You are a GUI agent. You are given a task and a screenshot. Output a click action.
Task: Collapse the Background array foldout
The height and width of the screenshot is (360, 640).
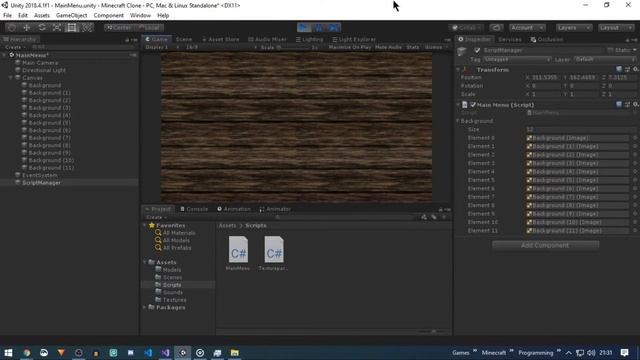(458, 121)
